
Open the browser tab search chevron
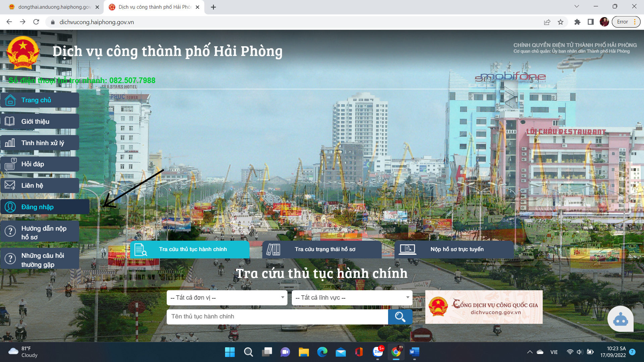pos(577,6)
